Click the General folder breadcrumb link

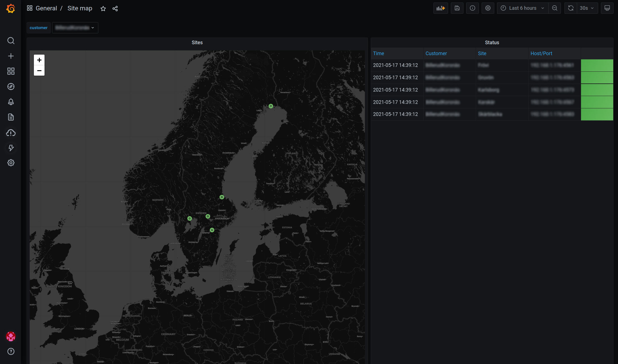click(x=46, y=8)
